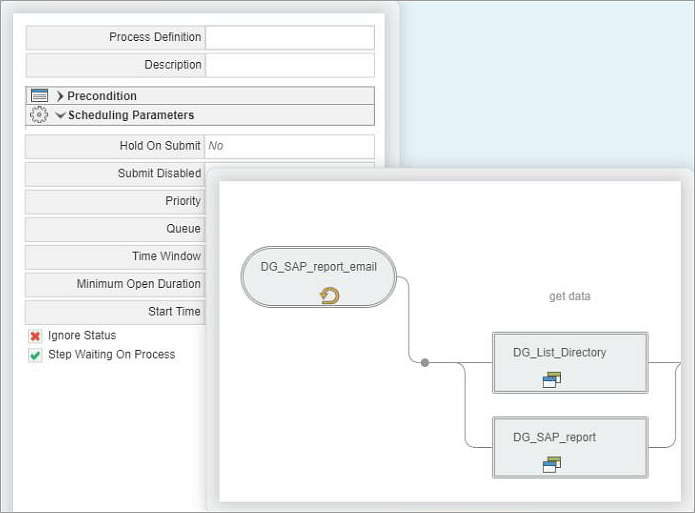The height and width of the screenshot is (513, 695).
Task: Click the 'Queue' label
Action: coord(184,229)
